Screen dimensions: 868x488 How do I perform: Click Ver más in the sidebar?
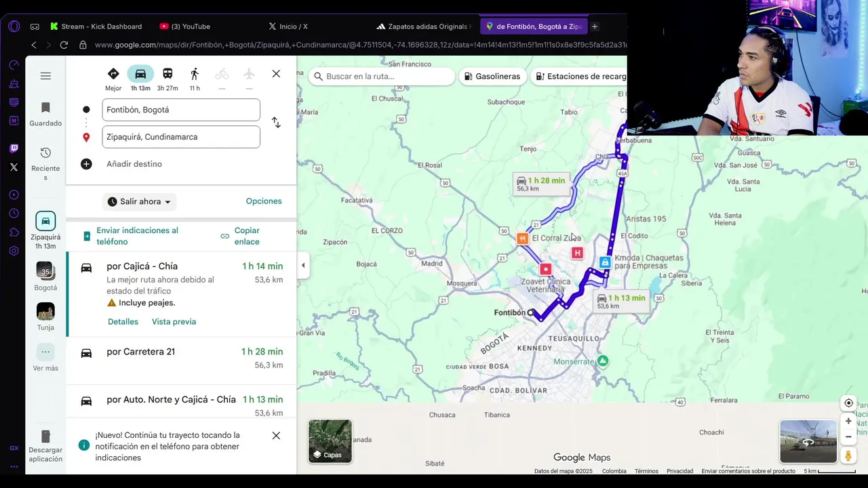(x=45, y=357)
